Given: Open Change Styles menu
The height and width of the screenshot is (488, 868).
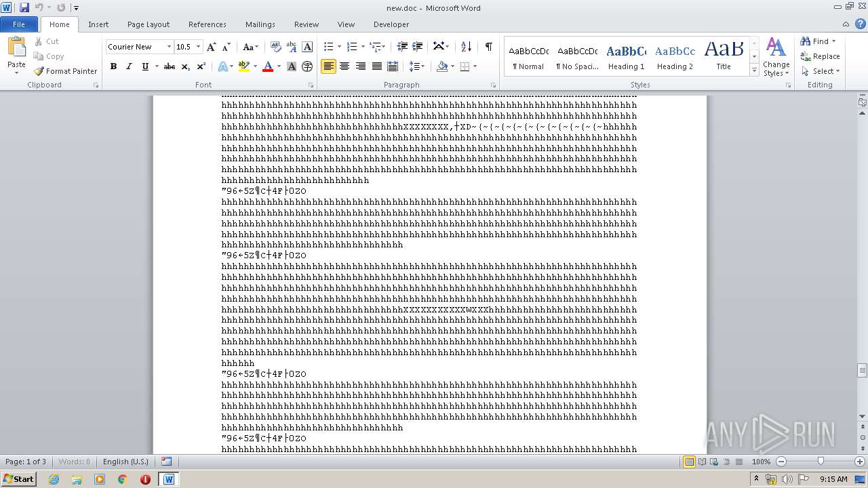Looking at the screenshot, I should coord(776,57).
